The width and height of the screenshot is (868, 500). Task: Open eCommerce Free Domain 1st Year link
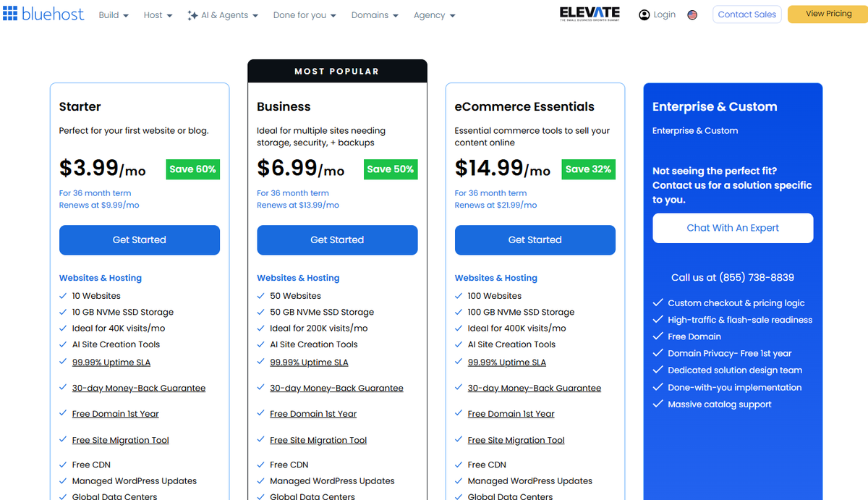point(511,414)
